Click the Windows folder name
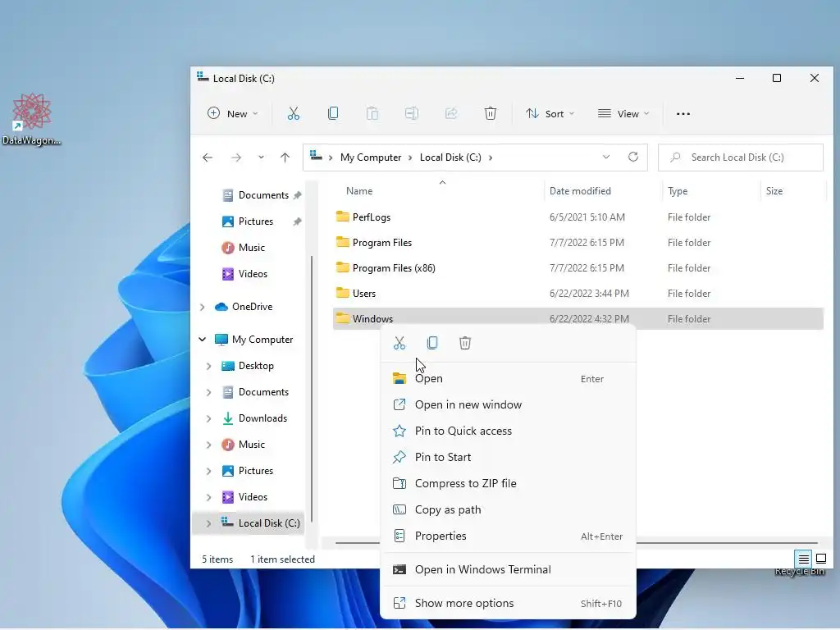This screenshot has height=630, width=840. tap(372, 319)
